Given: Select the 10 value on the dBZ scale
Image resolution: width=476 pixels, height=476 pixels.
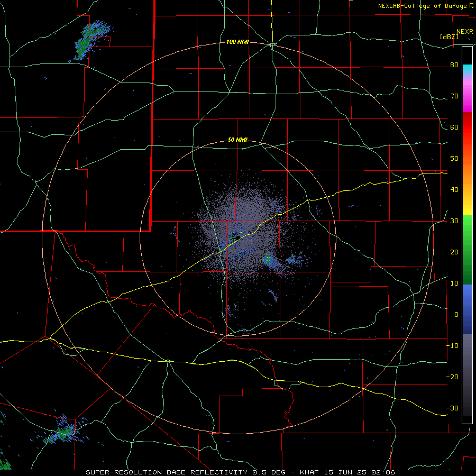Looking at the screenshot, I should coord(454,283).
